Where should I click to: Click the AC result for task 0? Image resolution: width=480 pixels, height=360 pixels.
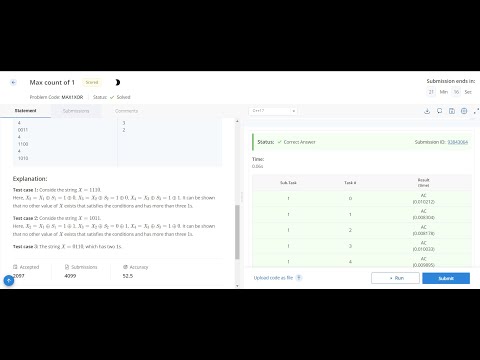coord(423,198)
